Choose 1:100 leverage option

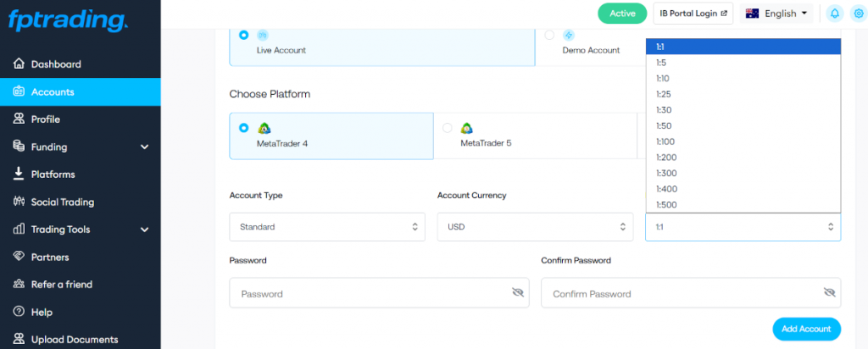click(x=743, y=141)
